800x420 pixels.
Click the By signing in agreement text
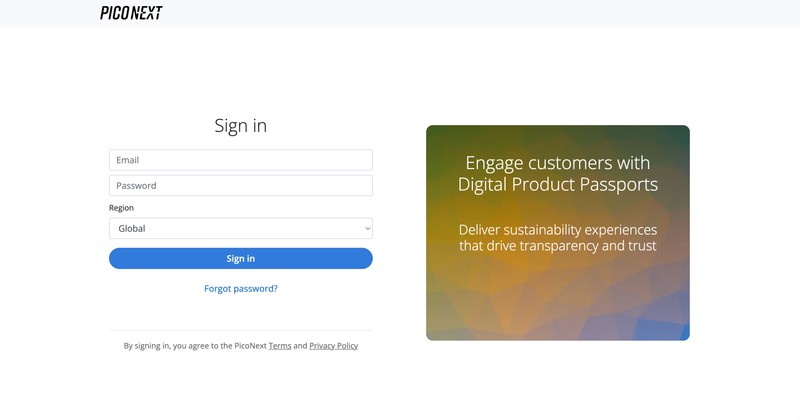point(190,346)
